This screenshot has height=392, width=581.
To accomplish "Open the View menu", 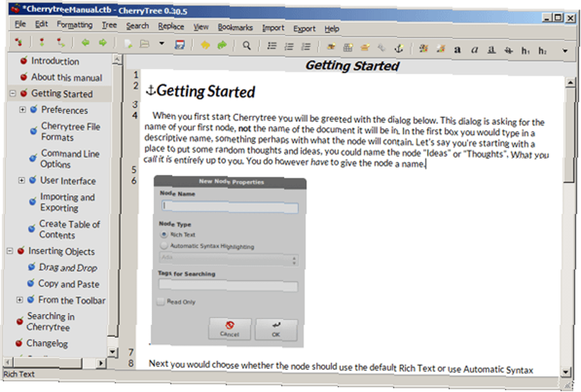I will coord(201,27).
